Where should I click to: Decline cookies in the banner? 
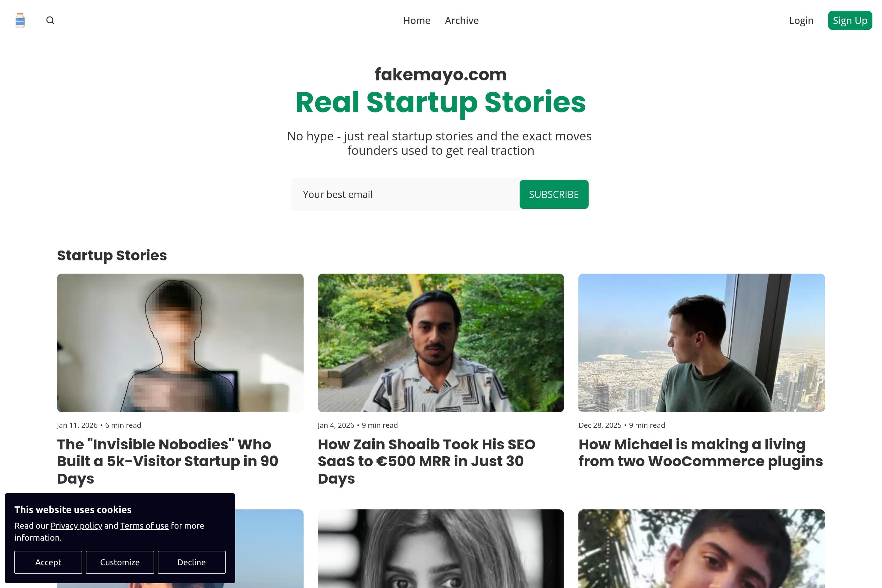pos(191,562)
